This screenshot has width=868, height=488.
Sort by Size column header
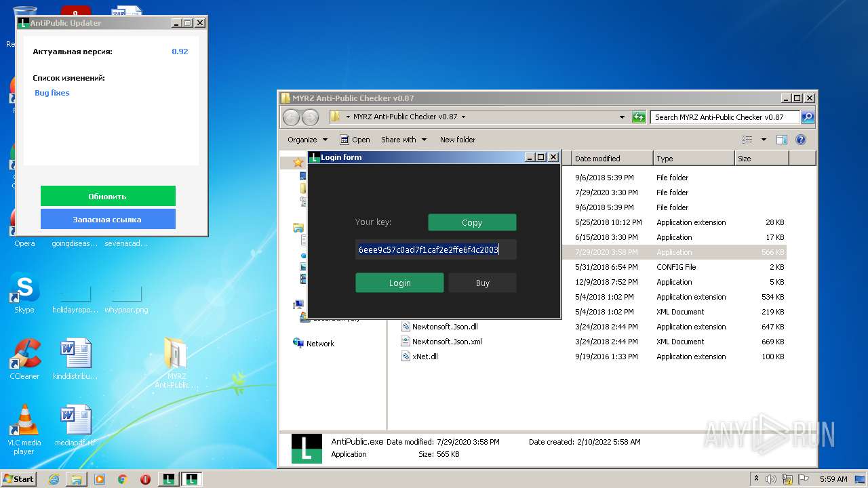pyautogui.click(x=762, y=159)
